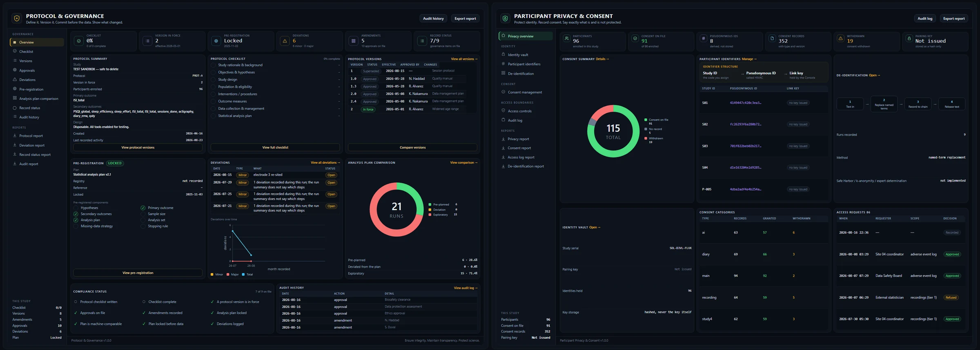Click the Version in Force list icon
Viewport: 980px width, 350px height.
(147, 41)
